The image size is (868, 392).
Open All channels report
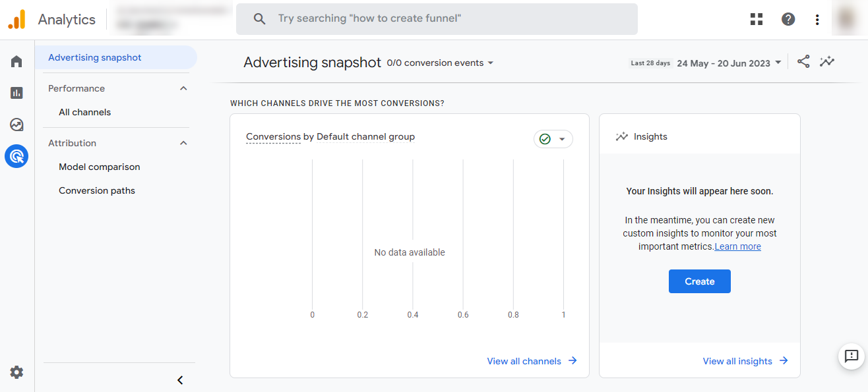pyautogui.click(x=84, y=112)
